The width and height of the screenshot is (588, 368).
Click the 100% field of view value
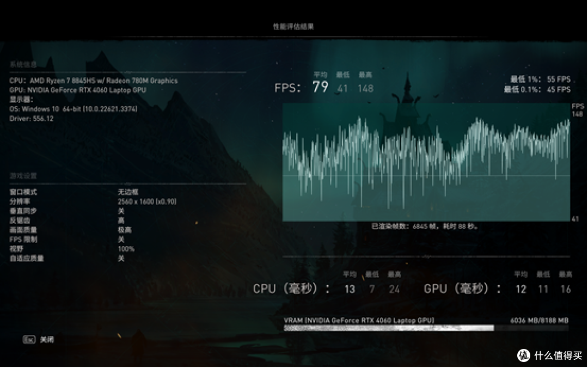click(x=126, y=249)
